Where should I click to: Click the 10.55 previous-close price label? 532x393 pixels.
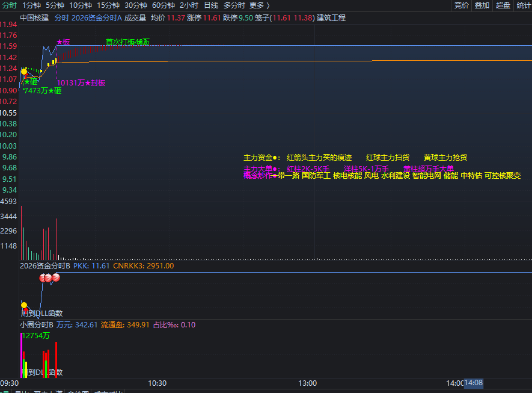pyautogui.click(x=8, y=113)
